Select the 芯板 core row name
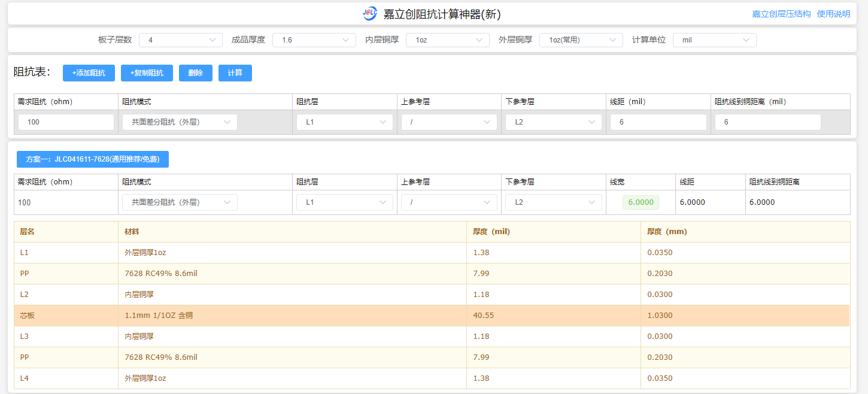 [27, 316]
